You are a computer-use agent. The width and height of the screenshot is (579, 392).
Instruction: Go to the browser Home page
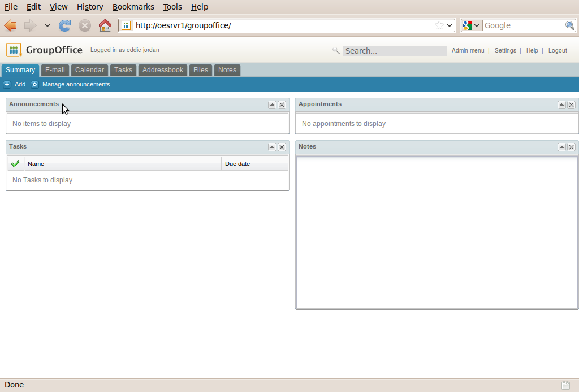(105, 25)
